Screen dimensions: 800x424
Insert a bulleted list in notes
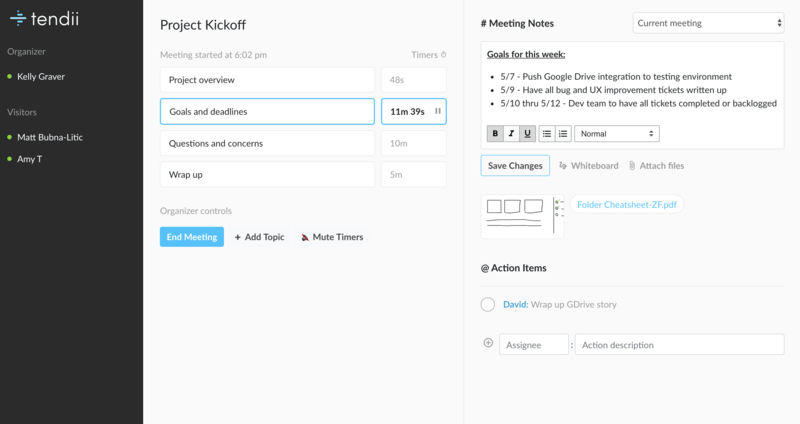[547, 134]
